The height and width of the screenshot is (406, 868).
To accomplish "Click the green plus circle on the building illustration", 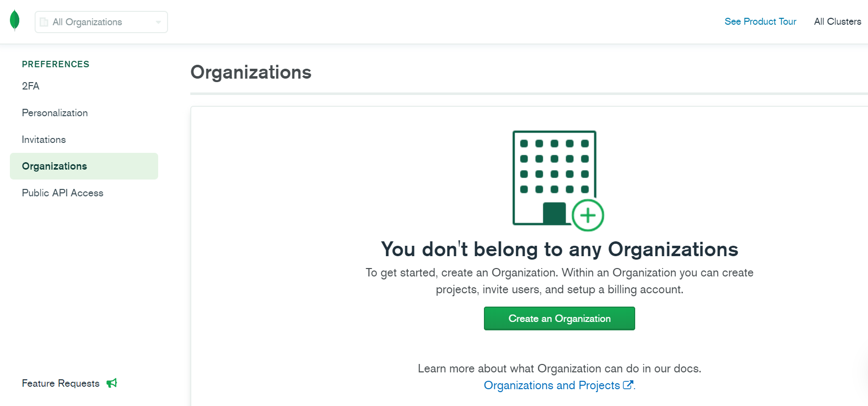I will coord(588,216).
